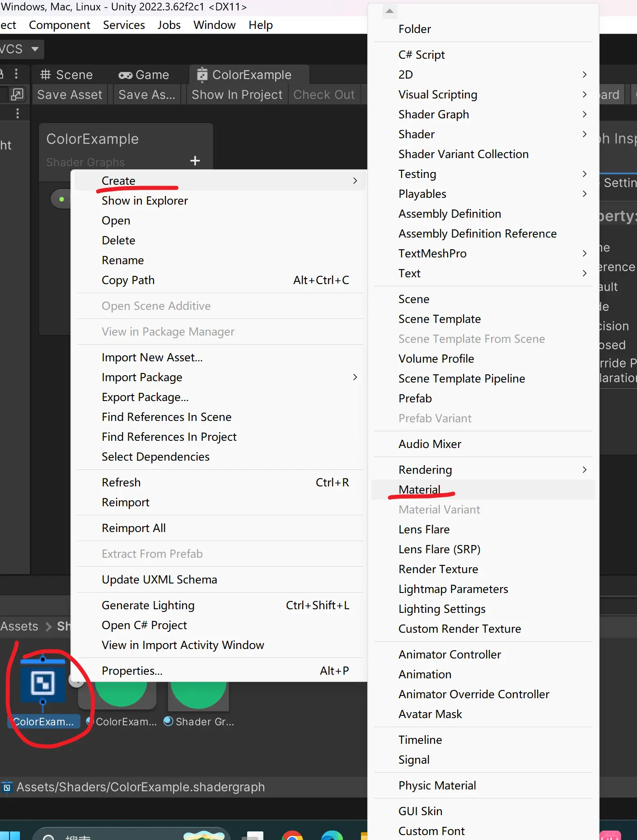This screenshot has width=637, height=840.
Task: Create a Prefab from the Create submenu
Action: 483,398
